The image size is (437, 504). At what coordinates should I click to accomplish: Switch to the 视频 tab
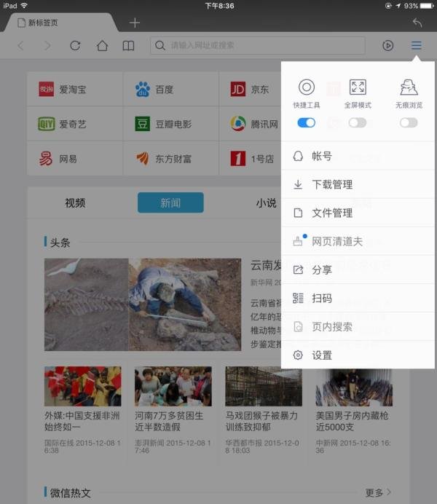[x=75, y=202]
